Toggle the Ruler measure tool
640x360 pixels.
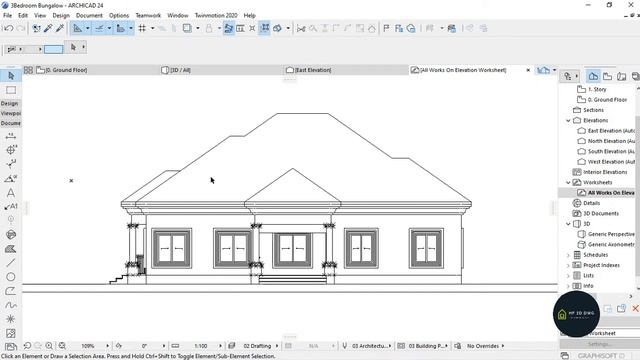click(x=121, y=28)
